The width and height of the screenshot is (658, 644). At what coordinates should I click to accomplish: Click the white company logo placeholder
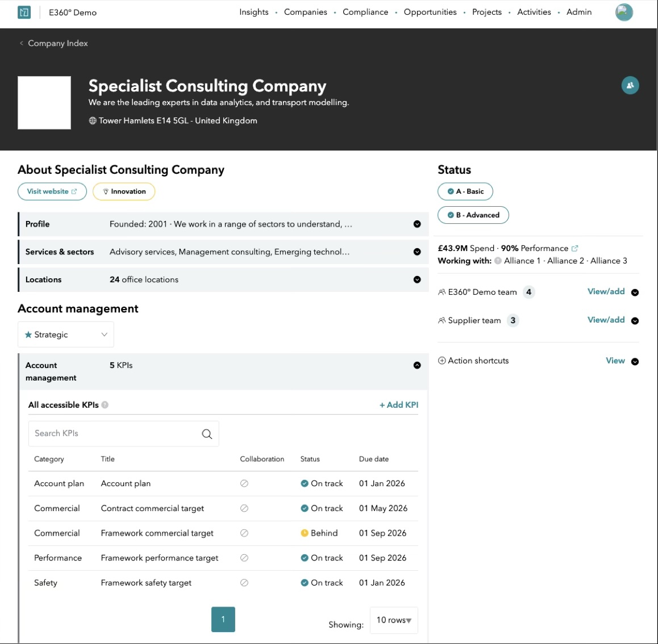coord(44,103)
